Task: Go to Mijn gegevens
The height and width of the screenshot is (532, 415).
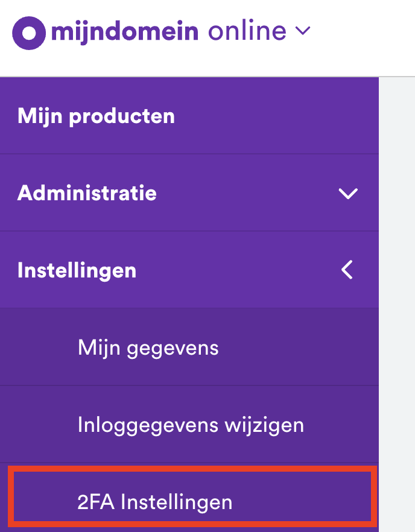Action: tap(148, 348)
